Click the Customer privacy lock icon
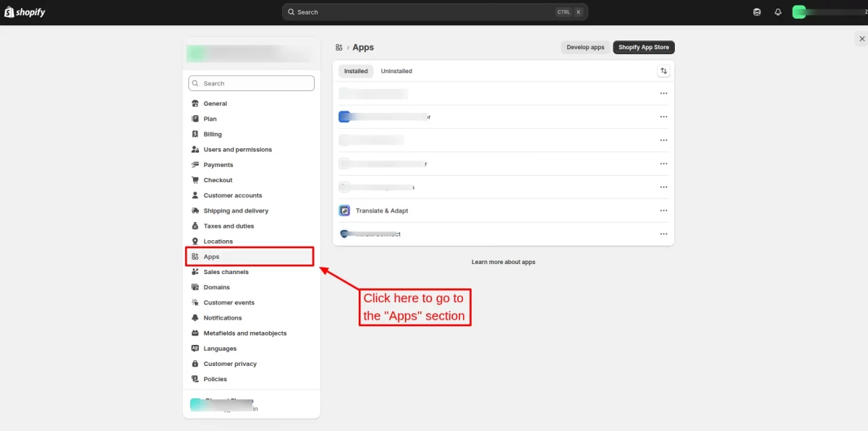The height and width of the screenshot is (431, 868). [195, 364]
